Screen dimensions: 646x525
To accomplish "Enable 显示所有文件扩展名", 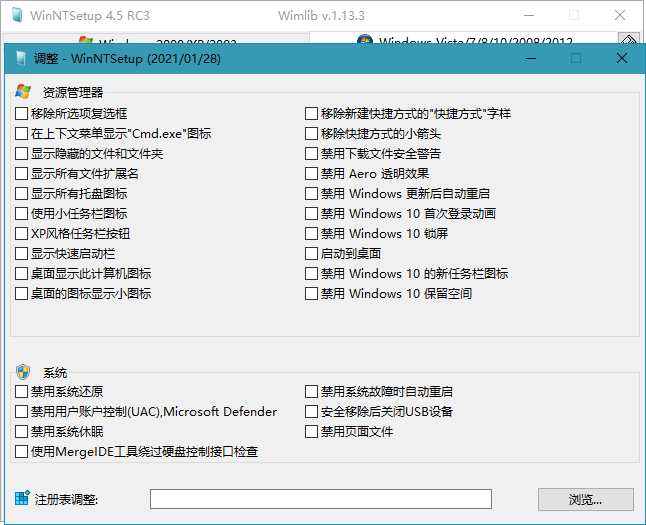I will [x=21, y=173].
